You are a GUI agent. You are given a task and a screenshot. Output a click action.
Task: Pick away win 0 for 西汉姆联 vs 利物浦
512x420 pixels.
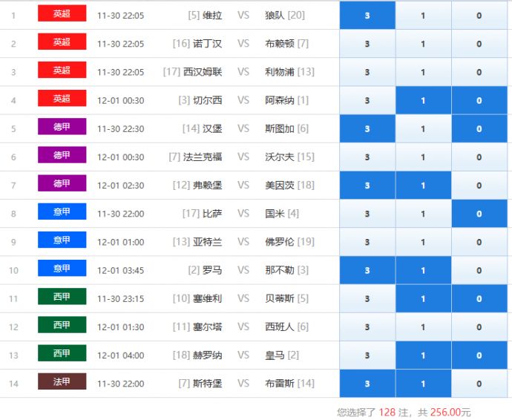[x=479, y=72]
